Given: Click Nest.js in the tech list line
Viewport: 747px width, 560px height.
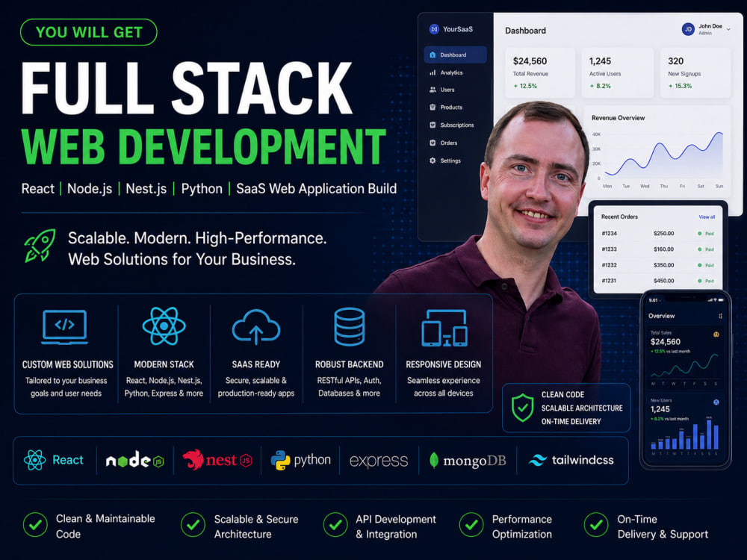Looking at the screenshot, I should pos(146,189).
